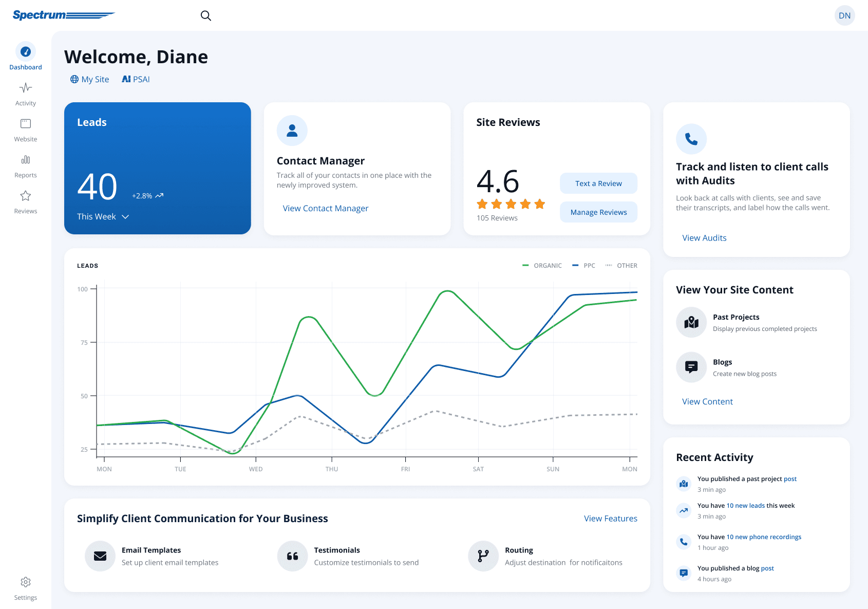Click the Spectrum logo
This screenshot has height=609, width=868.
point(64,15)
